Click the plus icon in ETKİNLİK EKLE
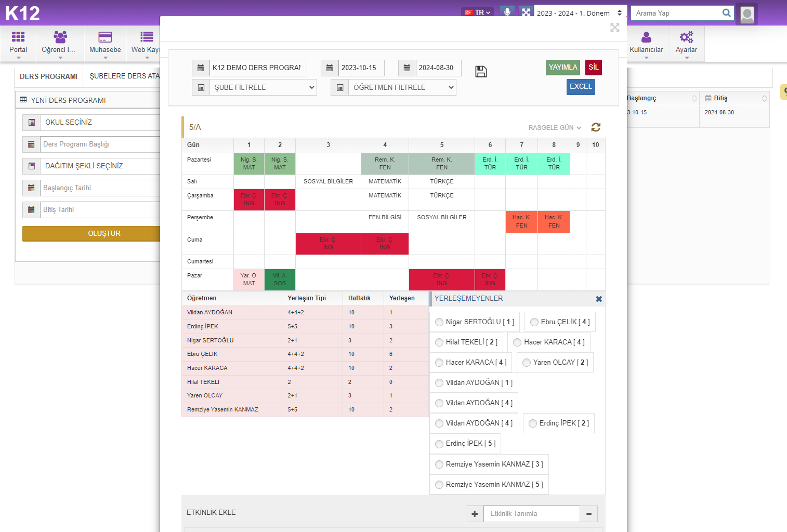This screenshot has width=787, height=532. tap(475, 514)
